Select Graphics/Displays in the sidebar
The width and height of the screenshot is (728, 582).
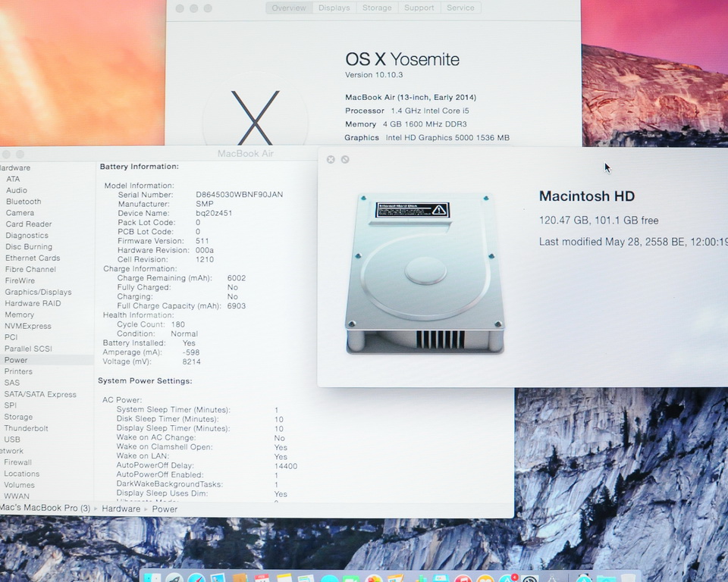pos(38,292)
